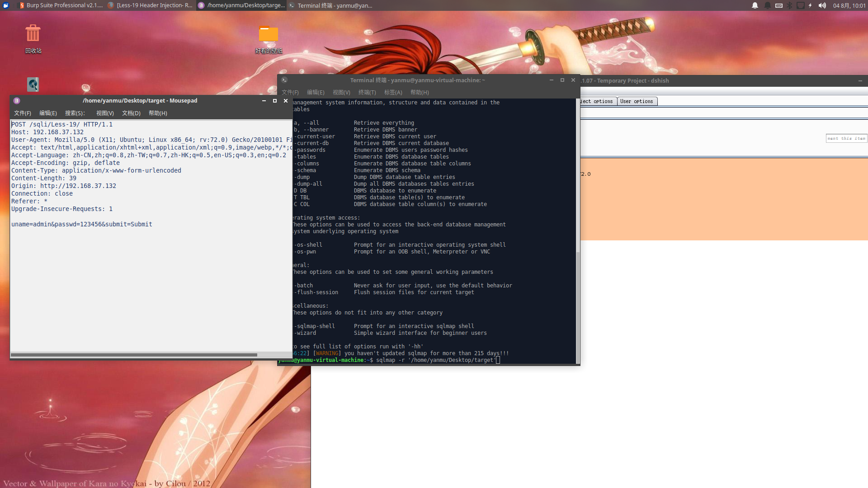The image size is (868, 488).
Task: Open the 回收站 trash desktop icon
Action: 33,34
